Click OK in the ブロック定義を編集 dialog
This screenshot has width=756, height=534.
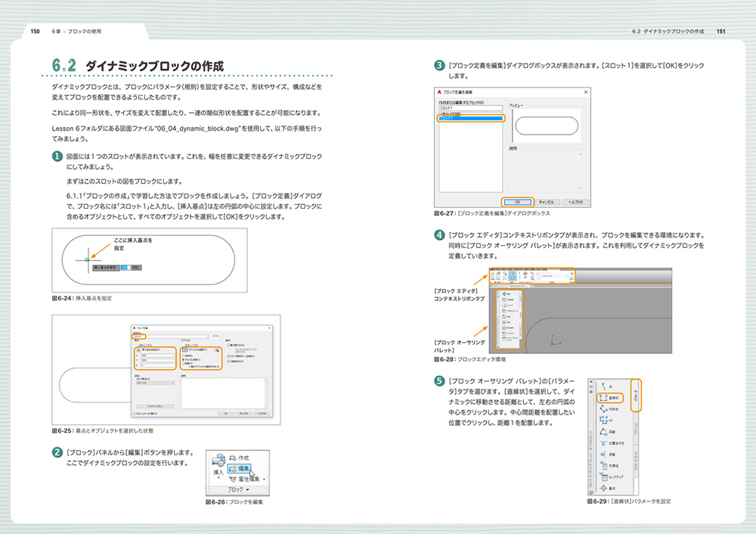[517, 202]
